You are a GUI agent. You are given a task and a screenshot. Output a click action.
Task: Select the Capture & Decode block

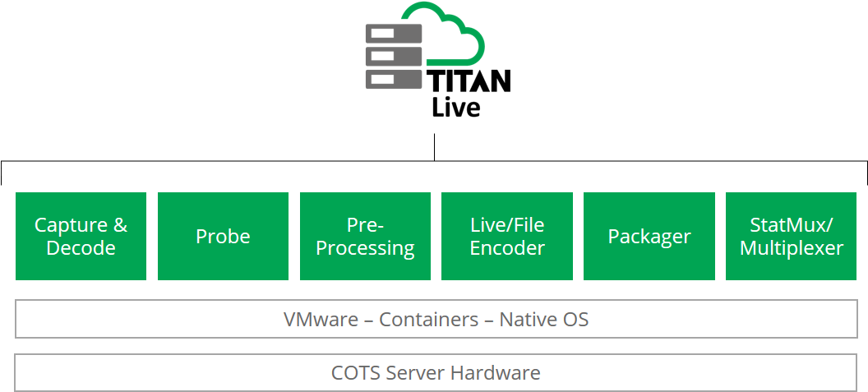(x=81, y=237)
